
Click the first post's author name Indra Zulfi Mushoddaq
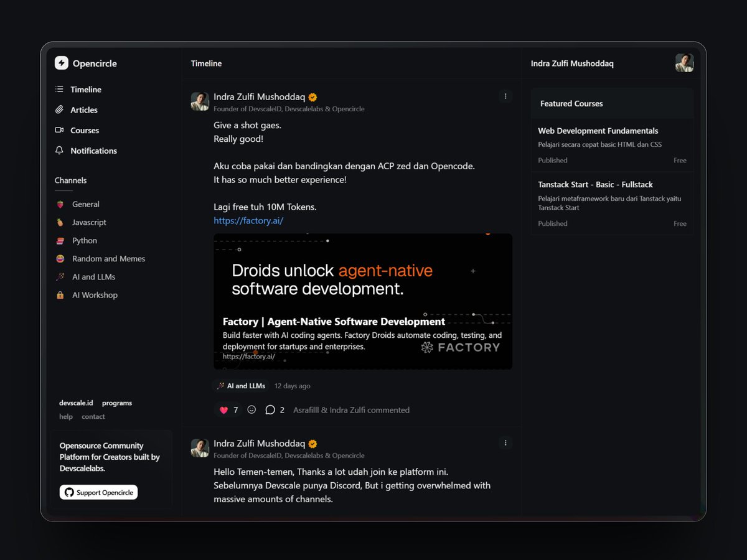click(259, 97)
